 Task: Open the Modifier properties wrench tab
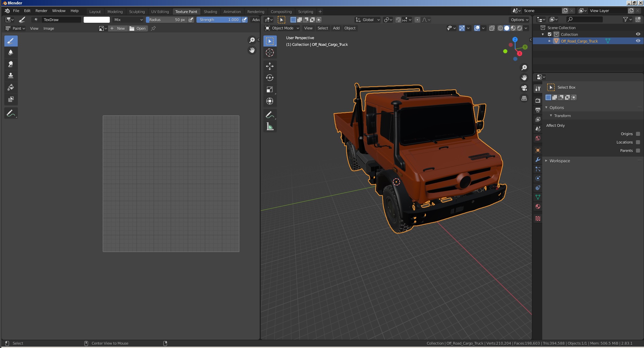tap(538, 160)
